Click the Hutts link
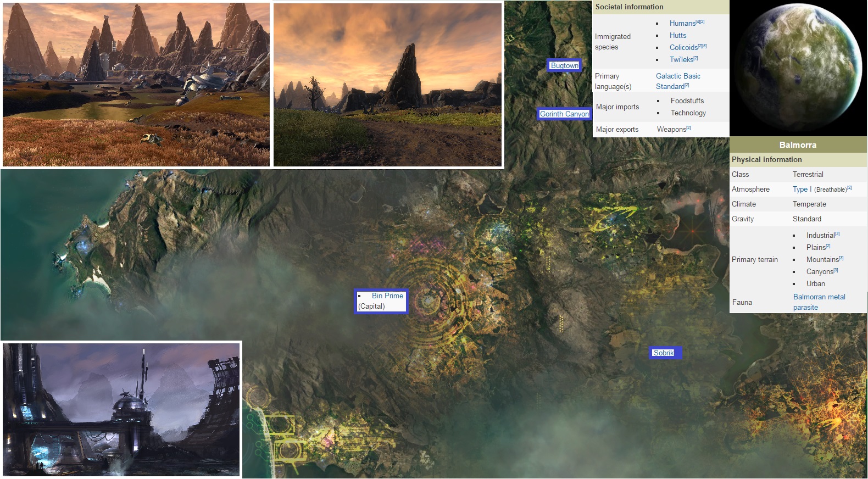The height and width of the screenshot is (479, 868). [x=677, y=35]
